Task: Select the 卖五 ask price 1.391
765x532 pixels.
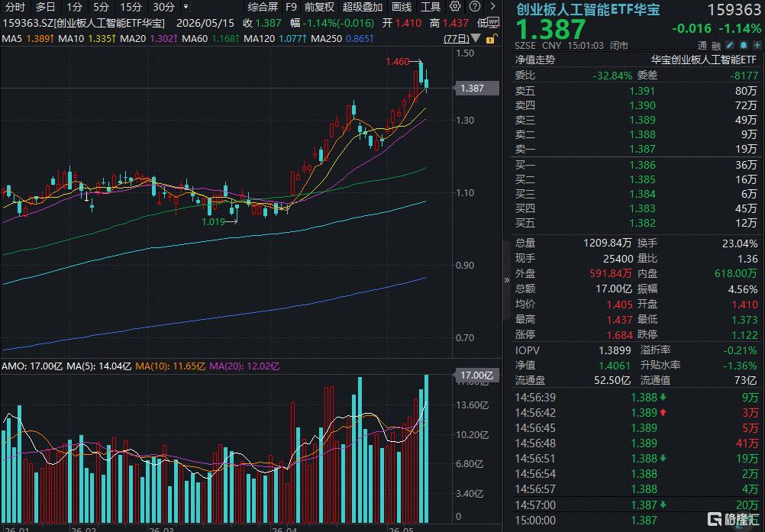Action: click(642, 91)
